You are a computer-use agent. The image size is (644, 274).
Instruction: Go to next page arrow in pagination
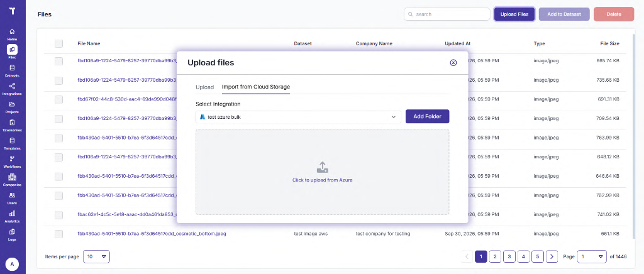[552, 257]
